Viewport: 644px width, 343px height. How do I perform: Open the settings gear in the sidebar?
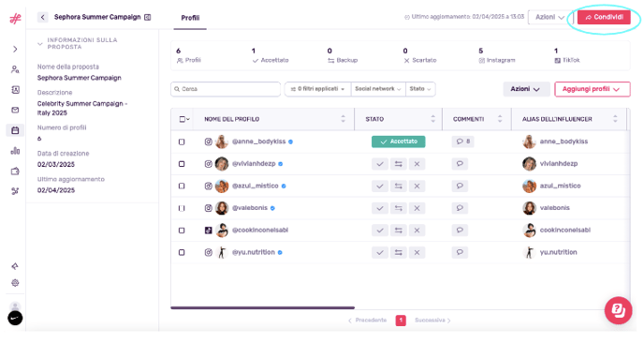(x=15, y=283)
